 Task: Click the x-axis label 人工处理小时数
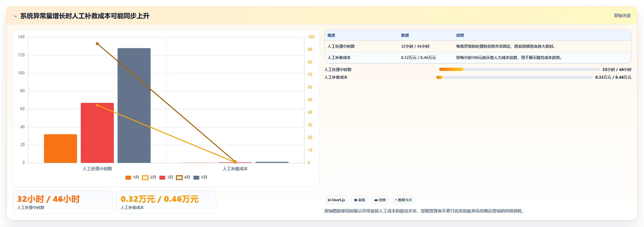tap(97, 169)
